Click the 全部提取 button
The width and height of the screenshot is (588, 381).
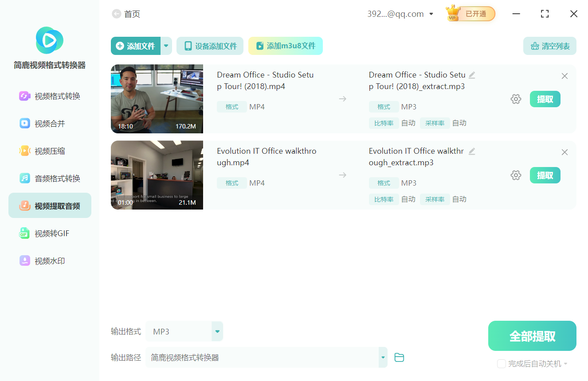(532, 336)
